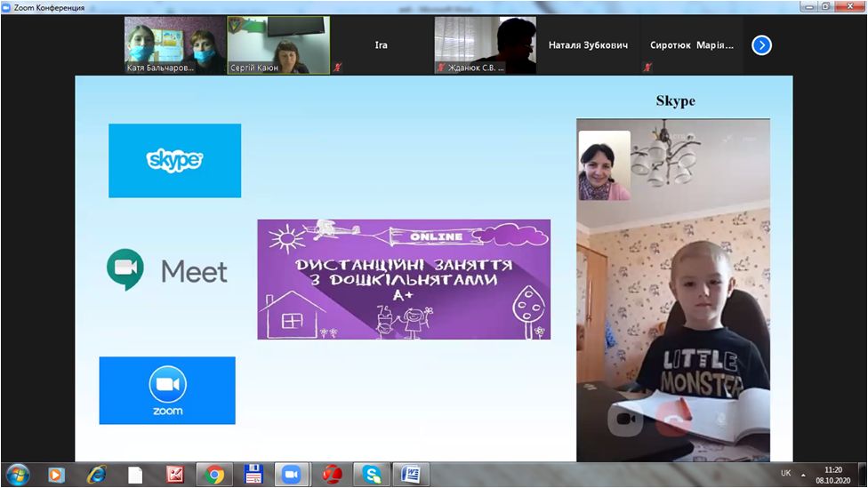
Task: Open the Windows Start menu
Action: pos(18,475)
